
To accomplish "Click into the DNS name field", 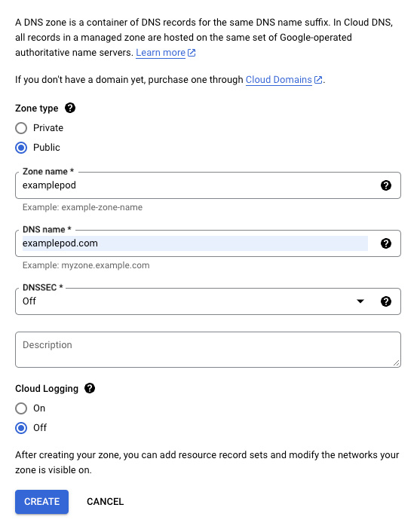I will point(195,243).
